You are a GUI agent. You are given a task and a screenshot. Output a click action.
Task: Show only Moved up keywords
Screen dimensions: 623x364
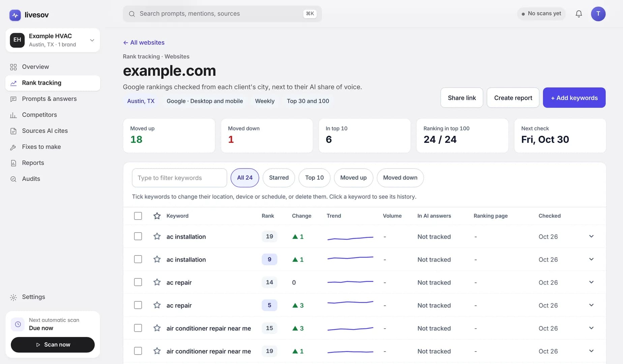[353, 178]
